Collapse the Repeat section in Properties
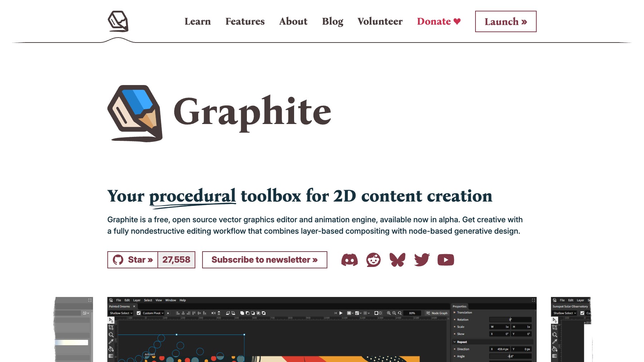This screenshot has width=644, height=362. [454, 342]
